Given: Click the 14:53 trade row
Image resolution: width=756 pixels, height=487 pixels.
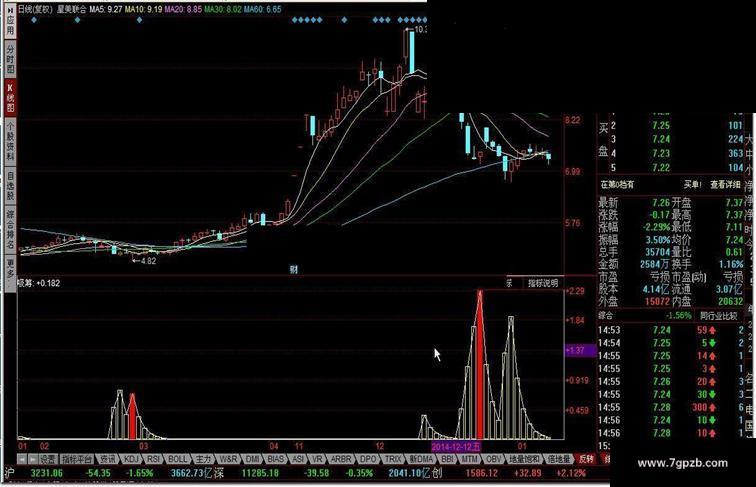Looking at the screenshot, I should pyautogui.click(x=670, y=330).
